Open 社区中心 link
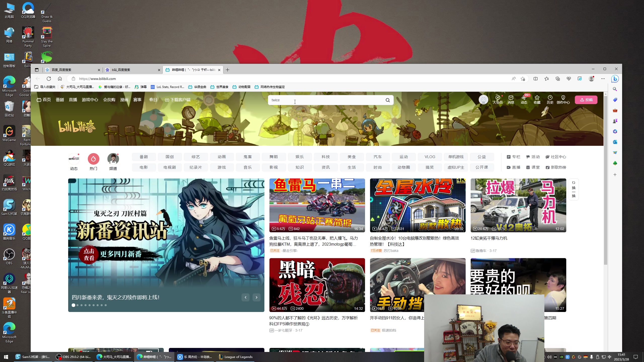The height and width of the screenshot is (362, 644). pyautogui.click(x=556, y=157)
